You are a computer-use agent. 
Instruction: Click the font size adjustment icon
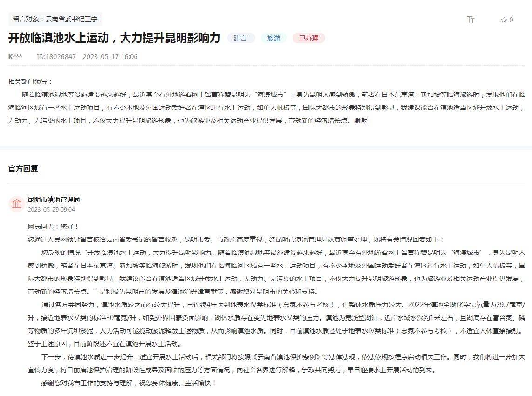tap(471, 20)
